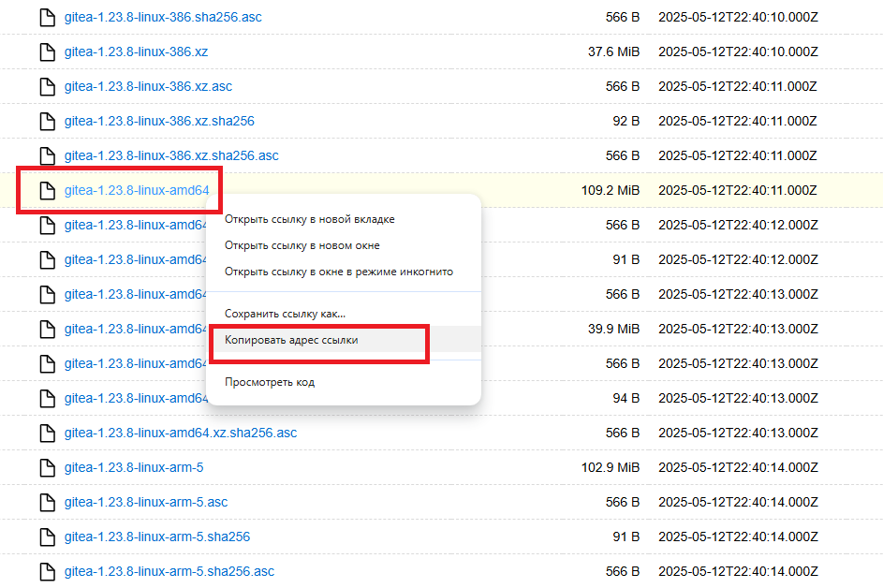Click the file icon in the 39.9 MiB row
The height and width of the screenshot is (588, 883).
48,329
